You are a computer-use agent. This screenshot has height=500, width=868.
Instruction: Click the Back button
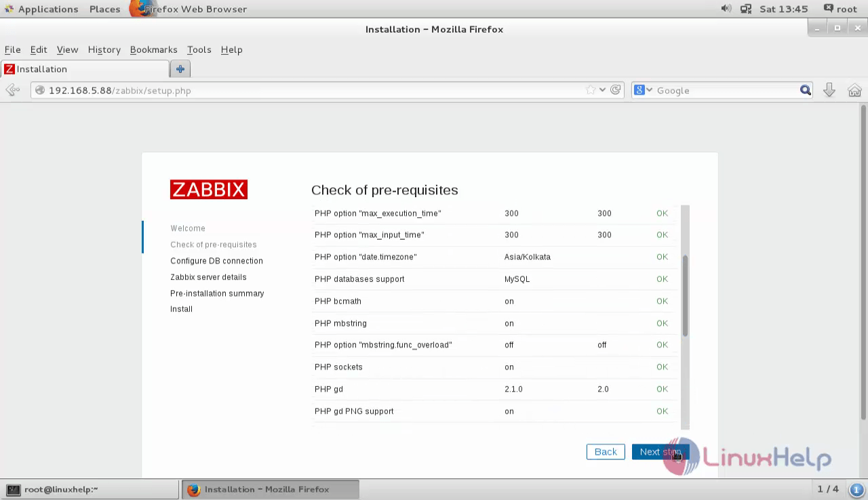tap(606, 452)
